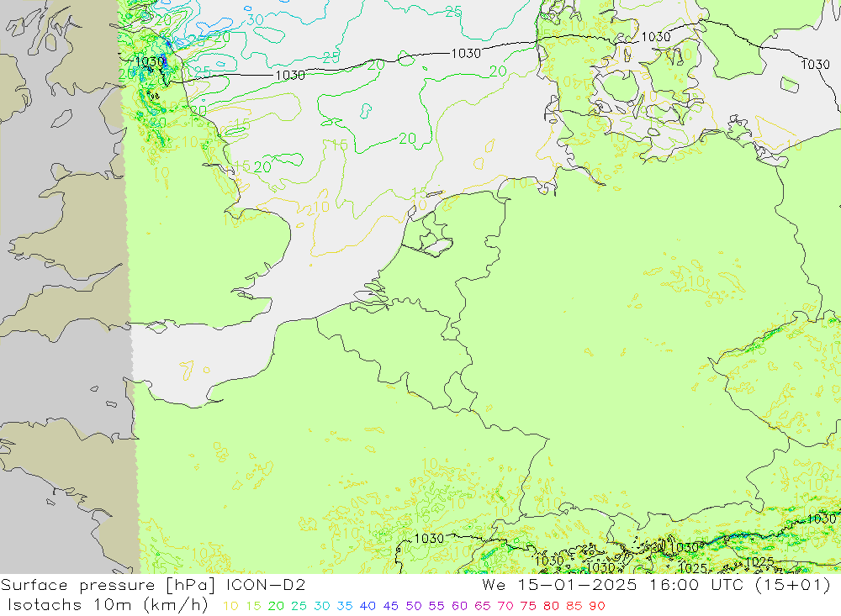Select legend value 30 in cyan

322,606
